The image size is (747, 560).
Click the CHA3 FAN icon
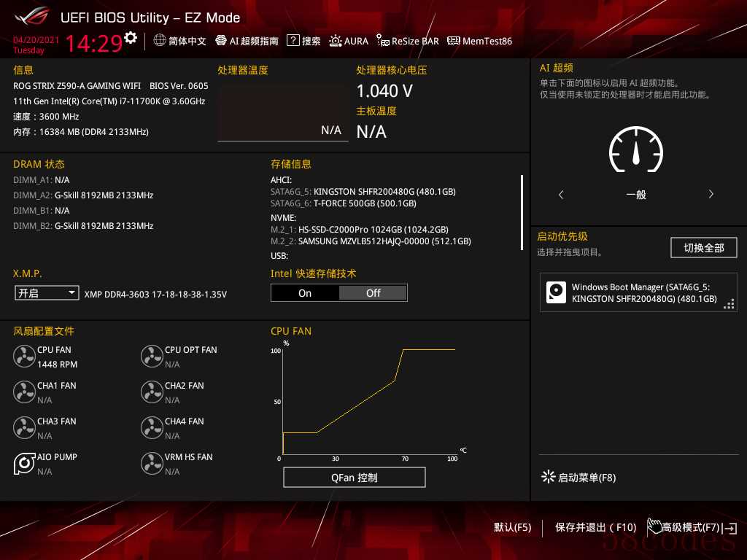point(24,427)
